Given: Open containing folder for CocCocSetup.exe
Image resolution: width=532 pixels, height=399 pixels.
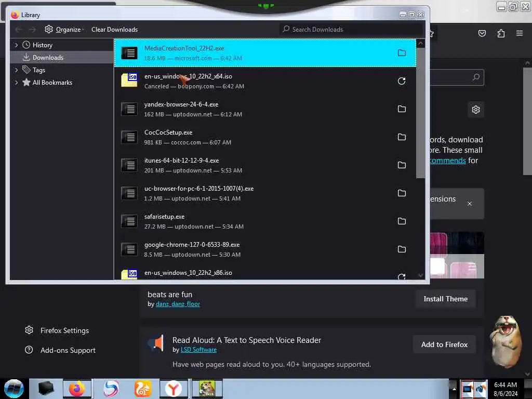Looking at the screenshot, I should tap(402, 137).
